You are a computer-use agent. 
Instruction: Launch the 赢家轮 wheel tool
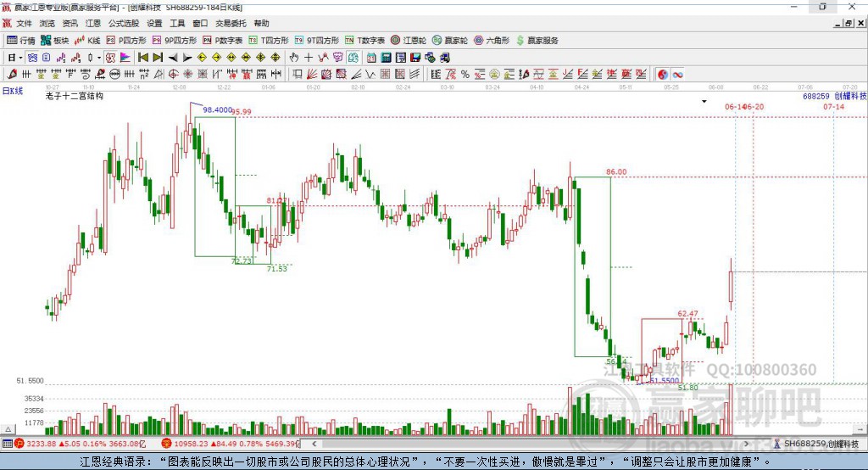(450, 41)
